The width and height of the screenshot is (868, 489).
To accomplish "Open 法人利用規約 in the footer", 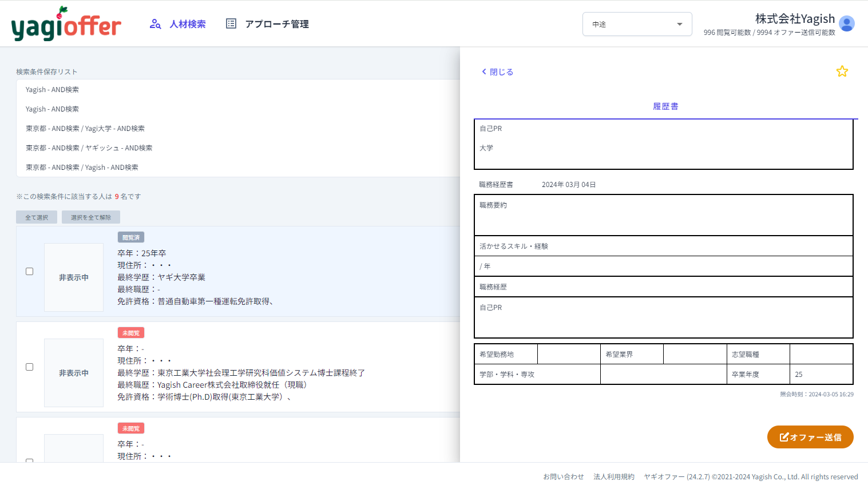I will 613,477.
